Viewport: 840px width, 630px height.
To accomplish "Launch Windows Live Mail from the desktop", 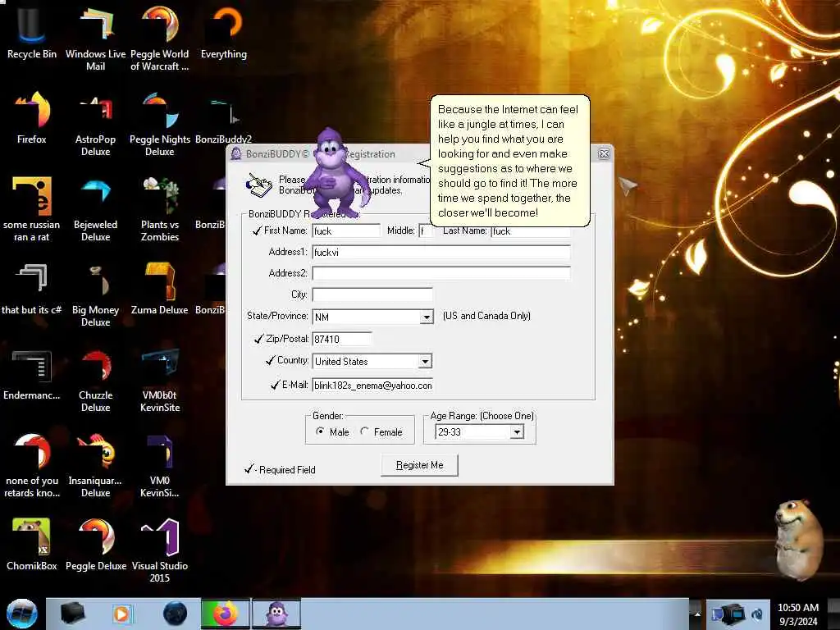I will 95,38.
